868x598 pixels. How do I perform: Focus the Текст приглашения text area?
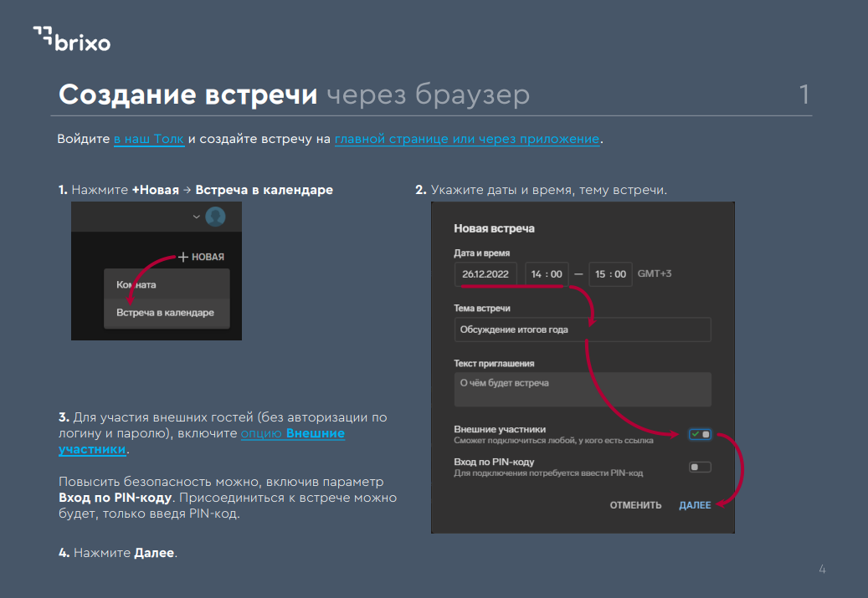582,389
